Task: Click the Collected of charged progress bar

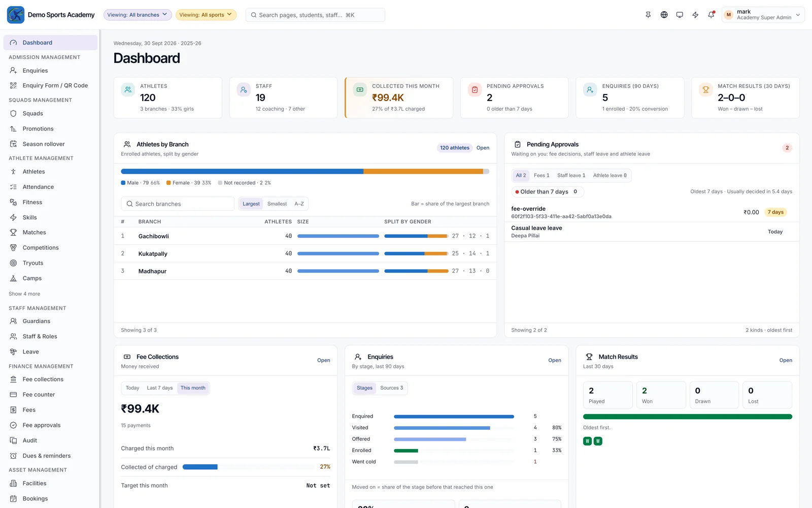Action: tap(248, 467)
